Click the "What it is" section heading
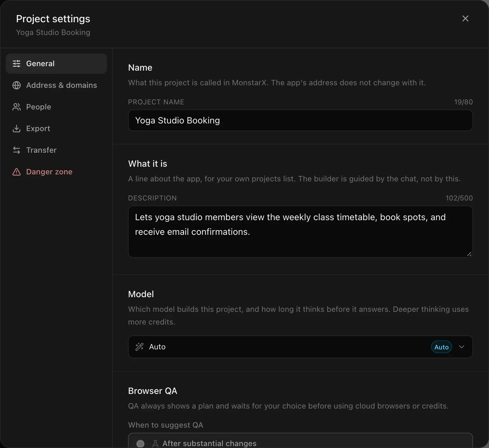 [x=147, y=164]
